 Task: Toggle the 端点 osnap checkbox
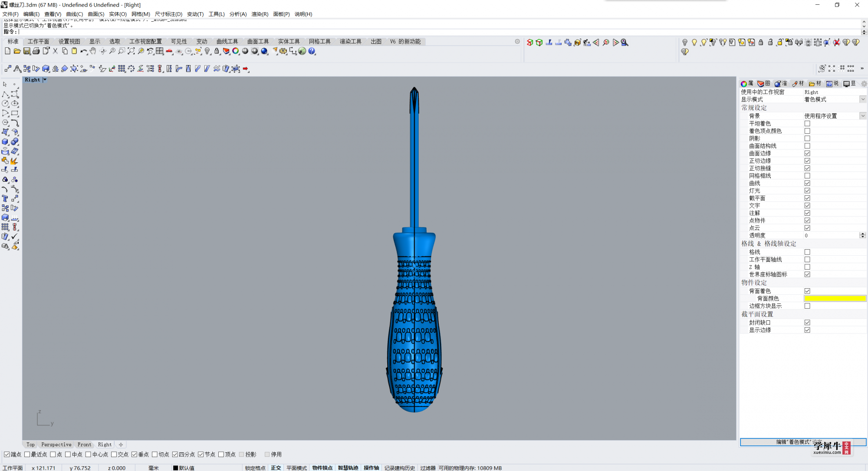[x=7, y=455]
